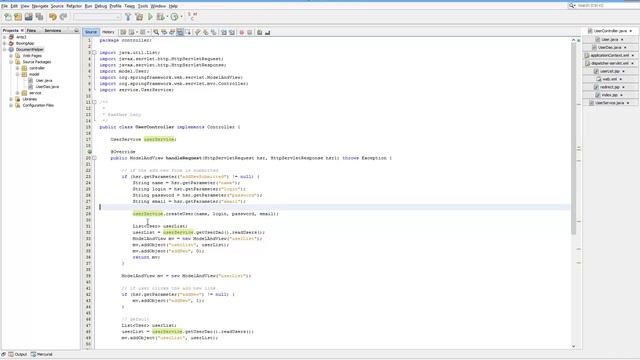Open the Debug Project dropdown arrow
The image size is (640, 360).
coord(167,17)
